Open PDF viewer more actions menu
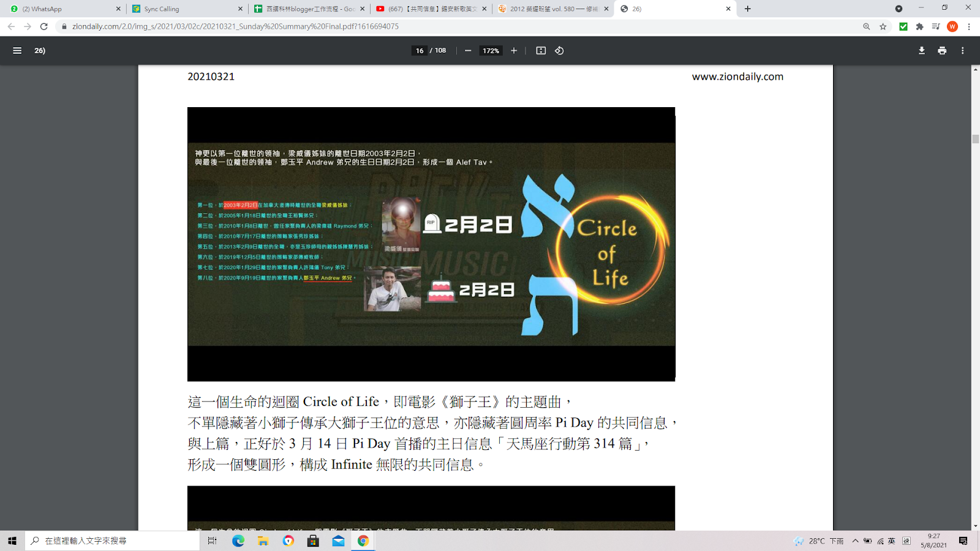980x551 pixels. (963, 51)
